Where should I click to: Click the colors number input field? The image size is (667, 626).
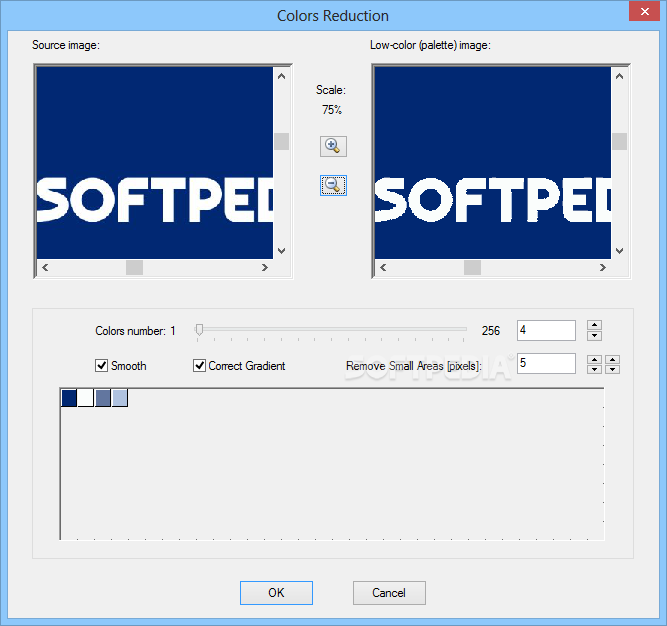click(x=546, y=330)
